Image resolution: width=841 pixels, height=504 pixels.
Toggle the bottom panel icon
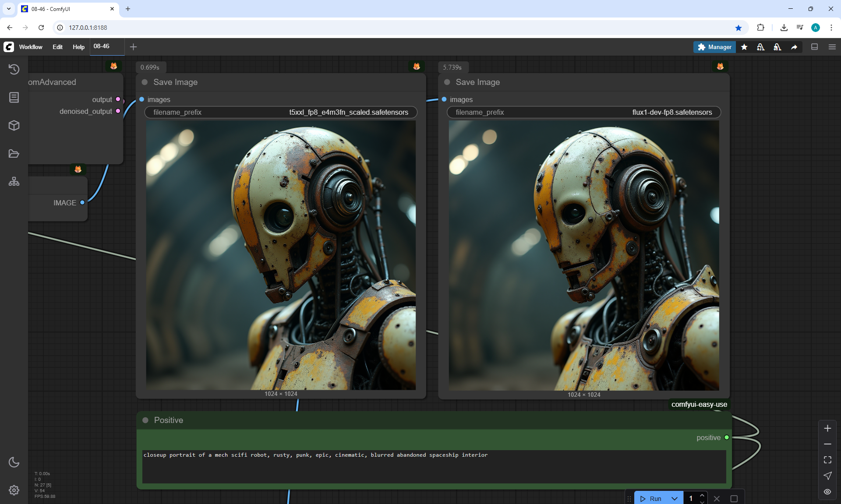(815, 47)
